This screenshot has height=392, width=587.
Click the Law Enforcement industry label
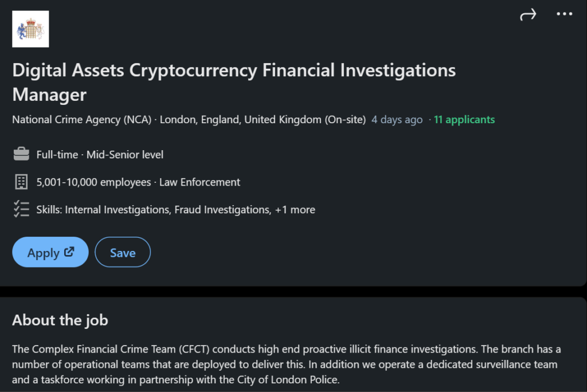199,182
